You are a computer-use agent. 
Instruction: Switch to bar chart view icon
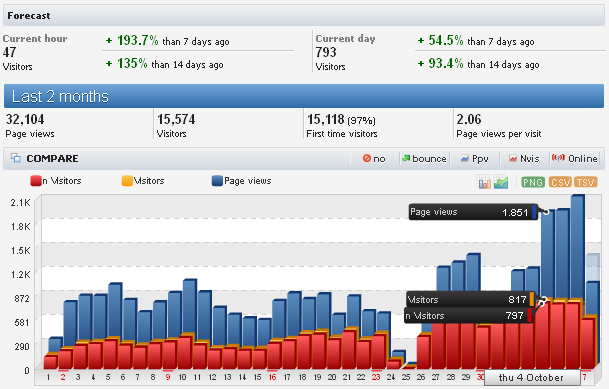click(484, 182)
